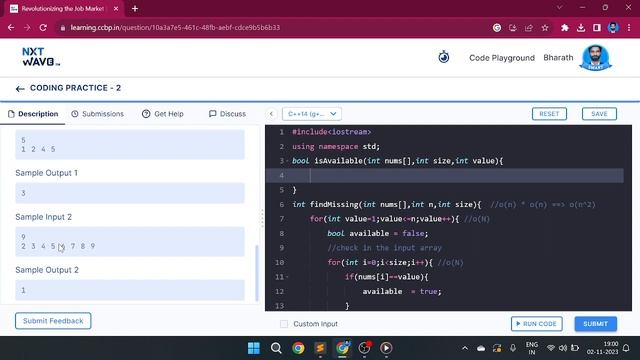This screenshot has height=360, width=640.
Task: Open the Windows Start menu
Action: (253, 348)
